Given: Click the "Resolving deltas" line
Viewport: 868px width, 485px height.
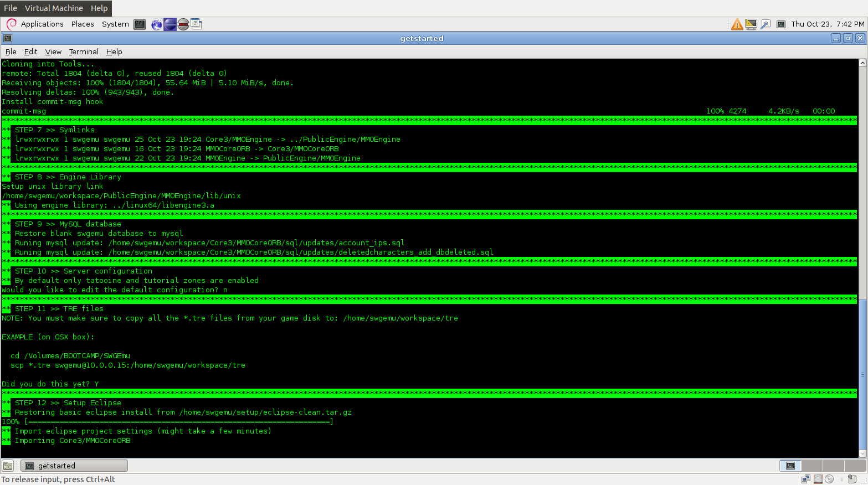Looking at the screenshot, I should pyautogui.click(x=88, y=92).
